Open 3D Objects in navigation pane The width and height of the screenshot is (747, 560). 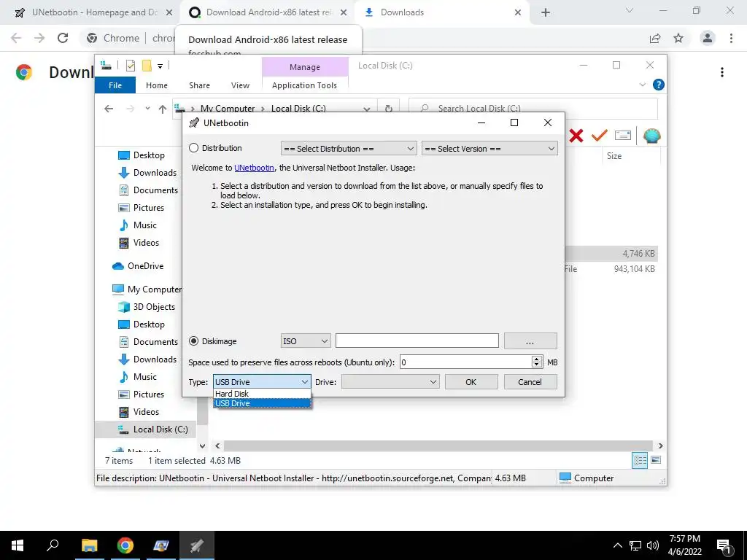click(x=147, y=307)
